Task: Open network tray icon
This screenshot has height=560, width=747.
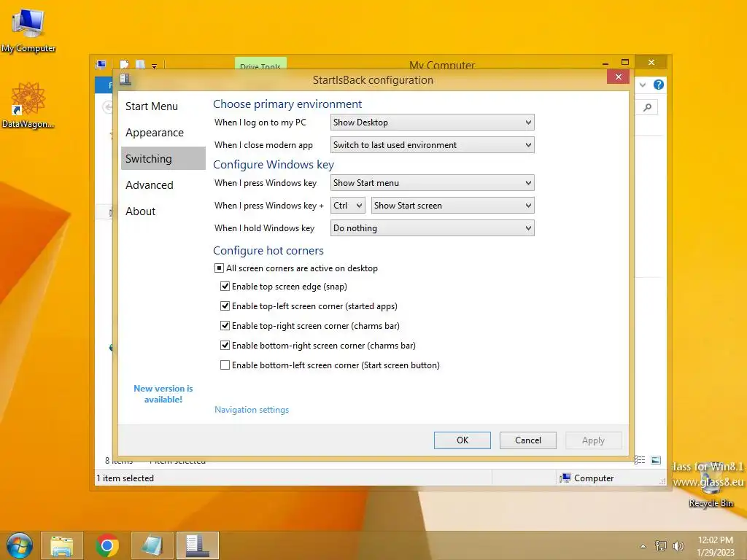Action: point(661,545)
